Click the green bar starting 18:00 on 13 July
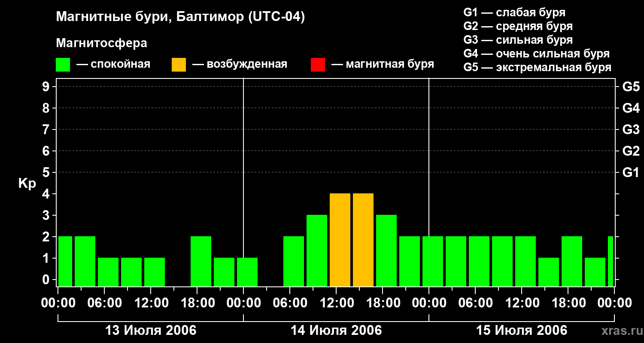This screenshot has width=644, height=343. click(201, 262)
